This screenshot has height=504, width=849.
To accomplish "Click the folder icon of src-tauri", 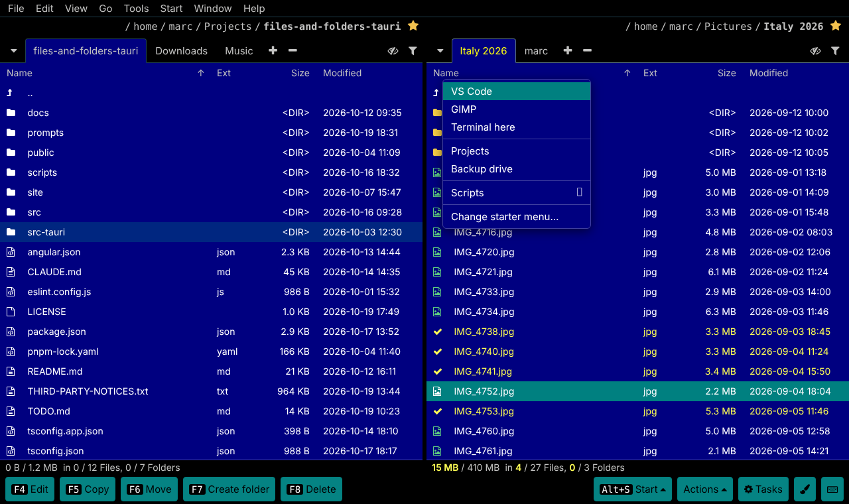I will tap(11, 232).
